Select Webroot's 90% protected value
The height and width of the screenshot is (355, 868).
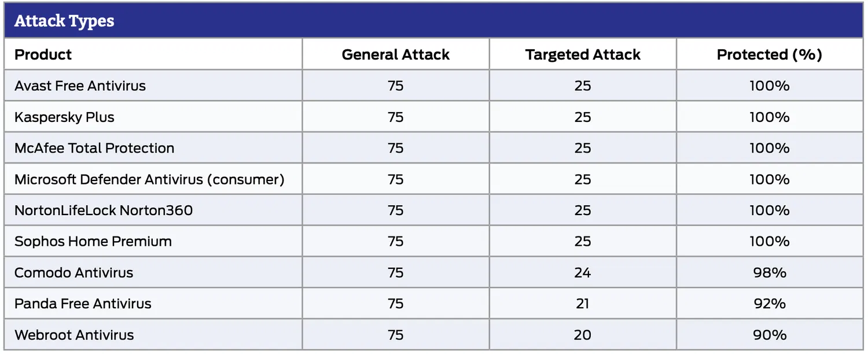(770, 335)
